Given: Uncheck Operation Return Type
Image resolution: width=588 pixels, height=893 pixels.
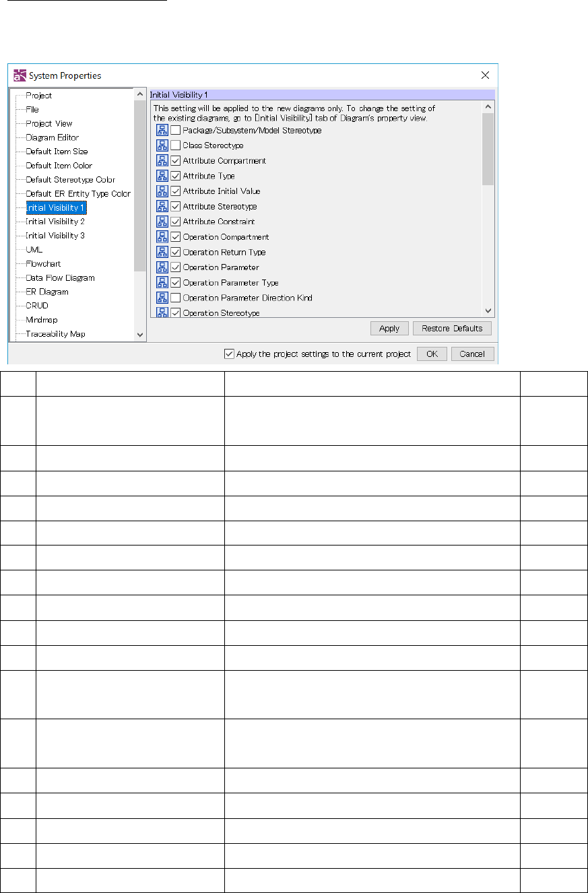Looking at the screenshot, I should [175, 253].
